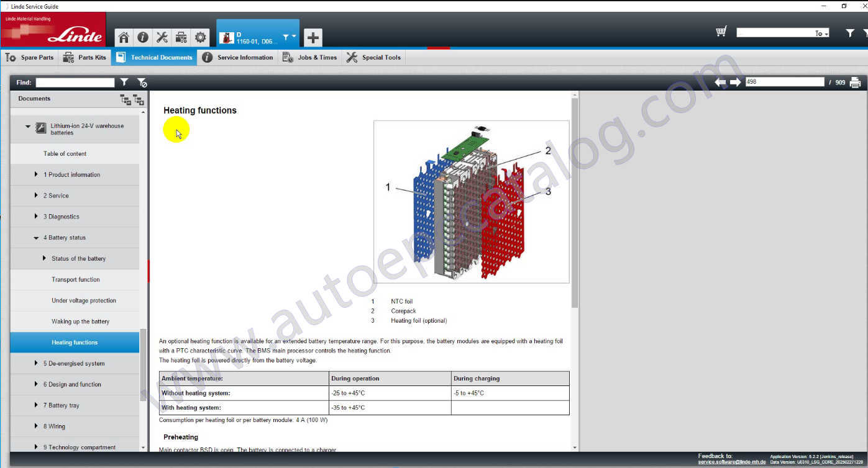This screenshot has height=468, width=868.
Task: Open Table of content entry
Action: pos(65,154)
